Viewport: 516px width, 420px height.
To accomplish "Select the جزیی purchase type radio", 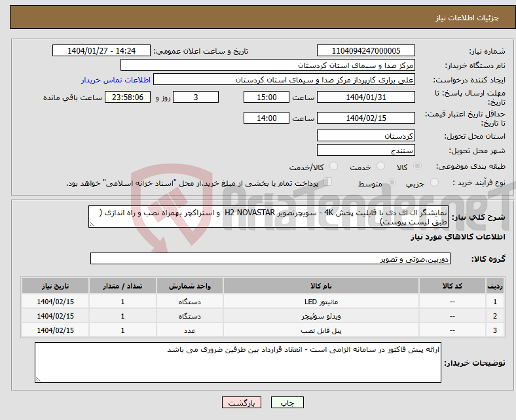I will [x=434, y=183].
